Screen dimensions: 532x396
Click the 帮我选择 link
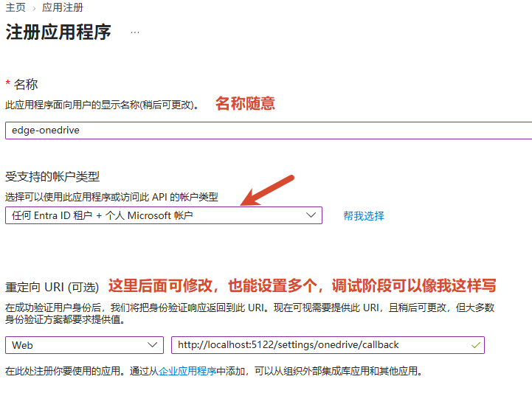[364, 215]
